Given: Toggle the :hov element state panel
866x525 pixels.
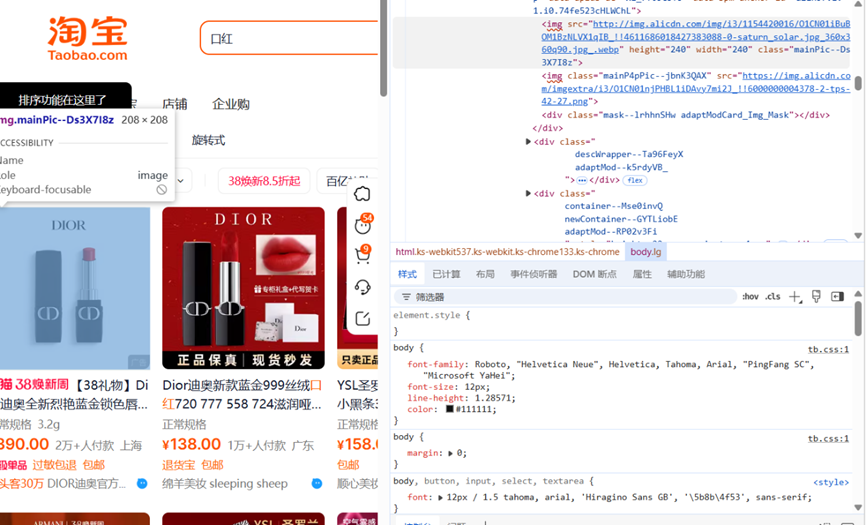Looking at the screenshot, I should click(x=749, y=296).
